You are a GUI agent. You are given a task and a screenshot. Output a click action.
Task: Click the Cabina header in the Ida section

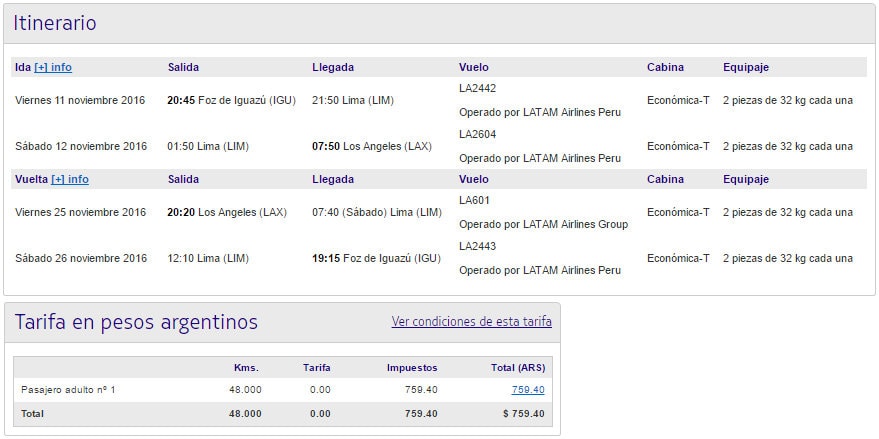point(665,67)
